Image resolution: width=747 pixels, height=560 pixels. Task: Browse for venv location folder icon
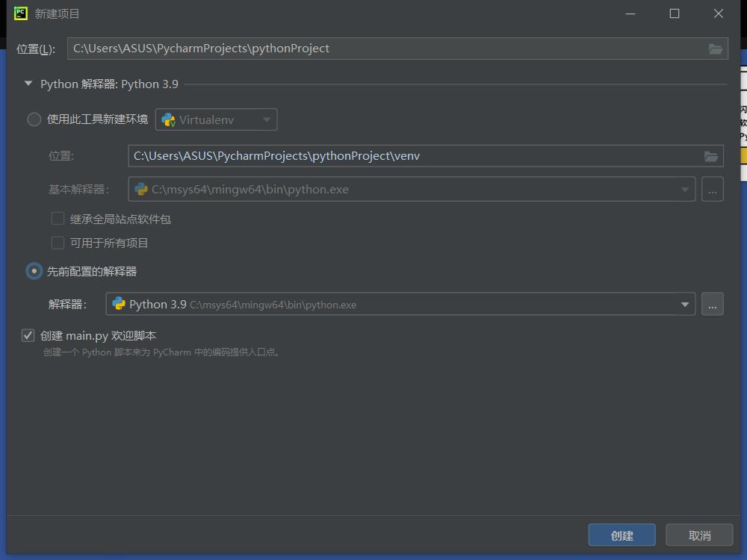(711, 156)
